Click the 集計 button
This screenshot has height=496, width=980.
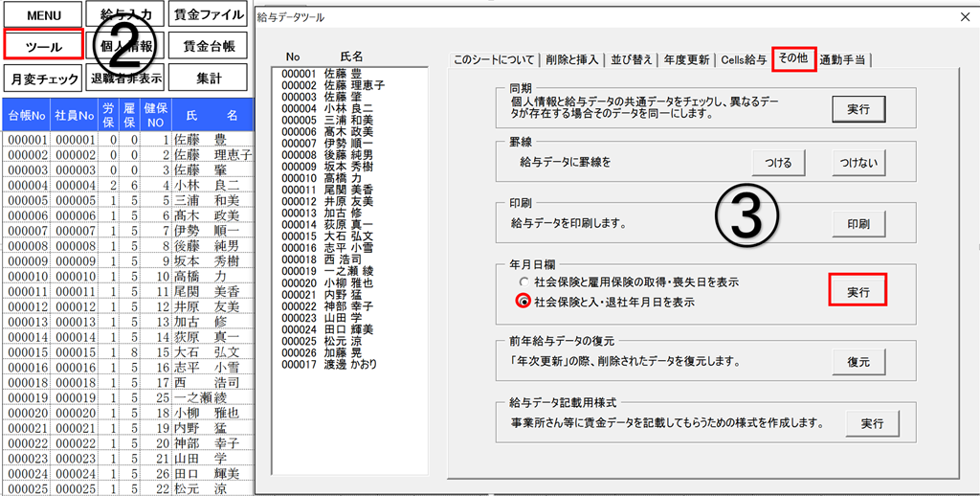coord(207,79)
